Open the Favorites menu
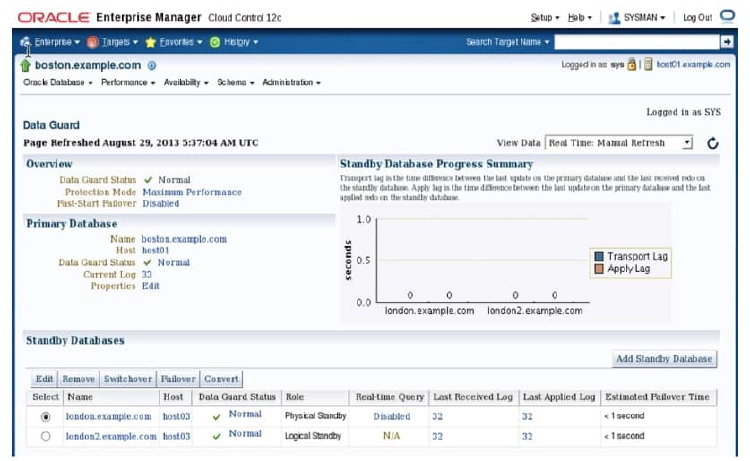This screenshot has height=461, width=750. click(x=181, y=42)
